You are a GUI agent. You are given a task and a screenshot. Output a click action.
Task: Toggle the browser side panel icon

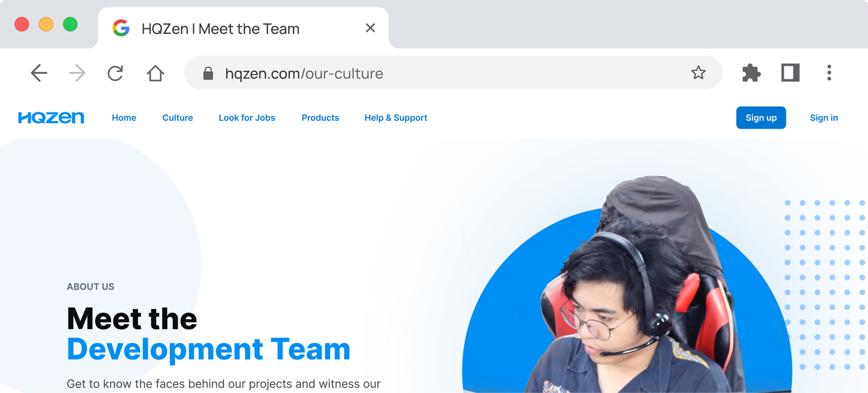pyautogui.click(x=790, y=73)
